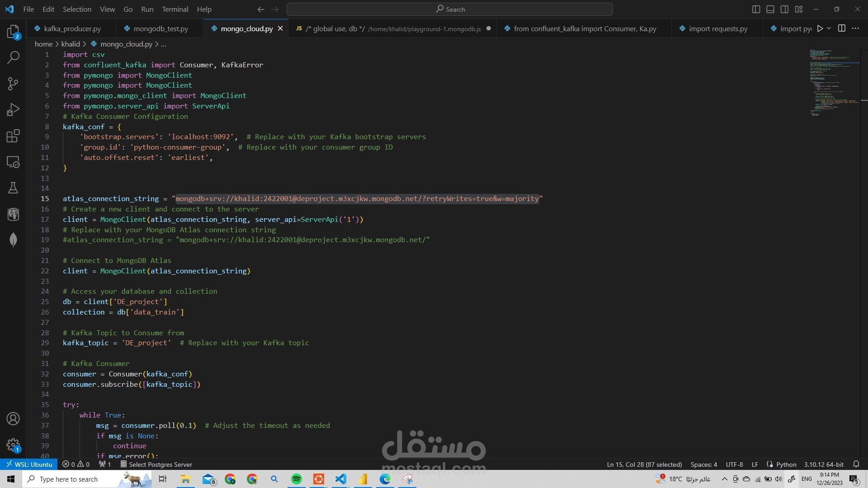Change encoding via UTF-8 indicator
Viewport: 868px width, 488px height.
click(x=734, y=464)
